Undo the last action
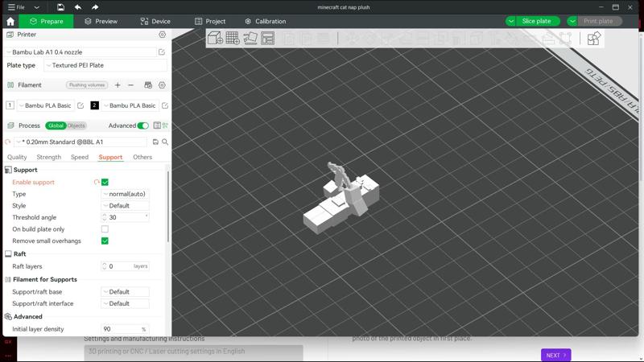This screenshot has width=644, height=362. click(77, 7)
